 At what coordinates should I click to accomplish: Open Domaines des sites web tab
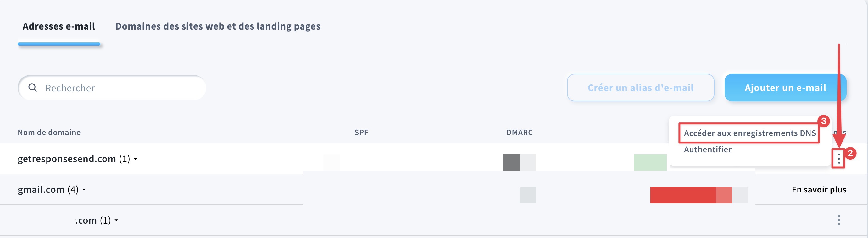point(218,26)
